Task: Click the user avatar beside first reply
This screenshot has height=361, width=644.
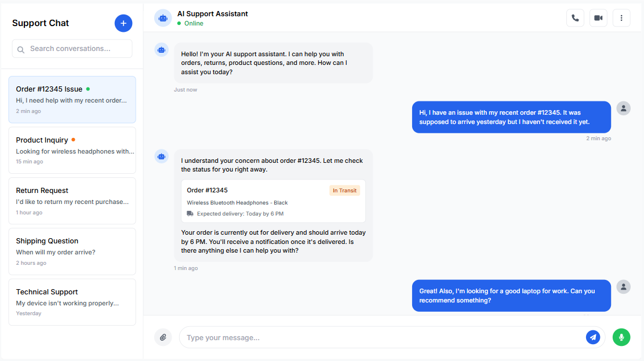Action: [x=623, y=108]
